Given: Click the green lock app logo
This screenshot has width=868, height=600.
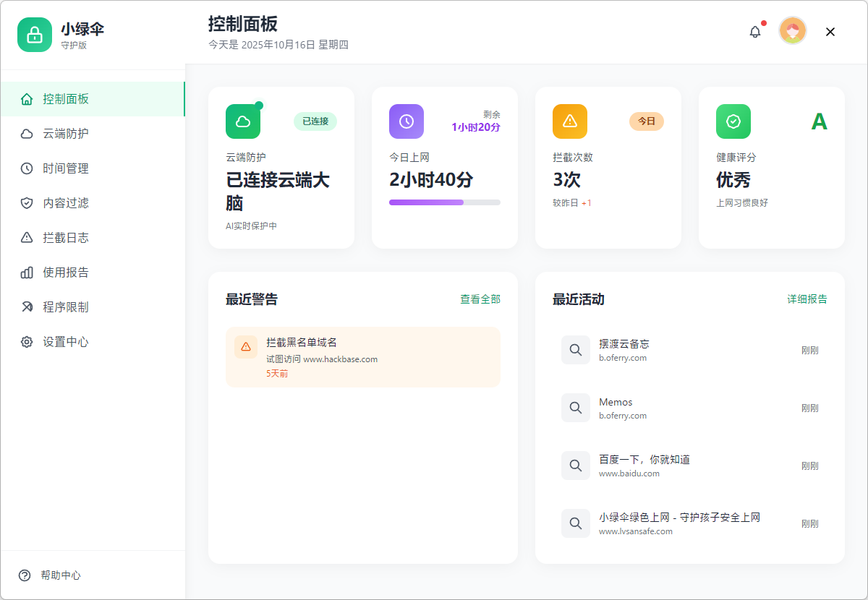Looking at the screenshot, I should 35,35.
